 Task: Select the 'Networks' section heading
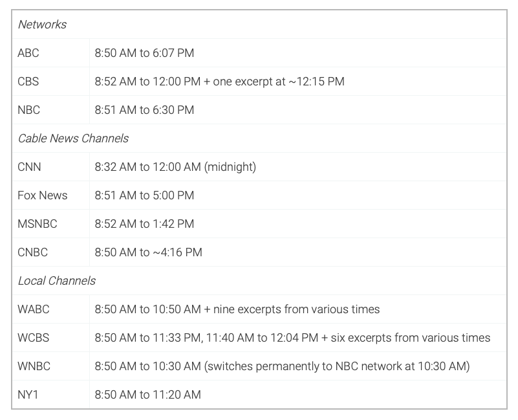point(42,25)
